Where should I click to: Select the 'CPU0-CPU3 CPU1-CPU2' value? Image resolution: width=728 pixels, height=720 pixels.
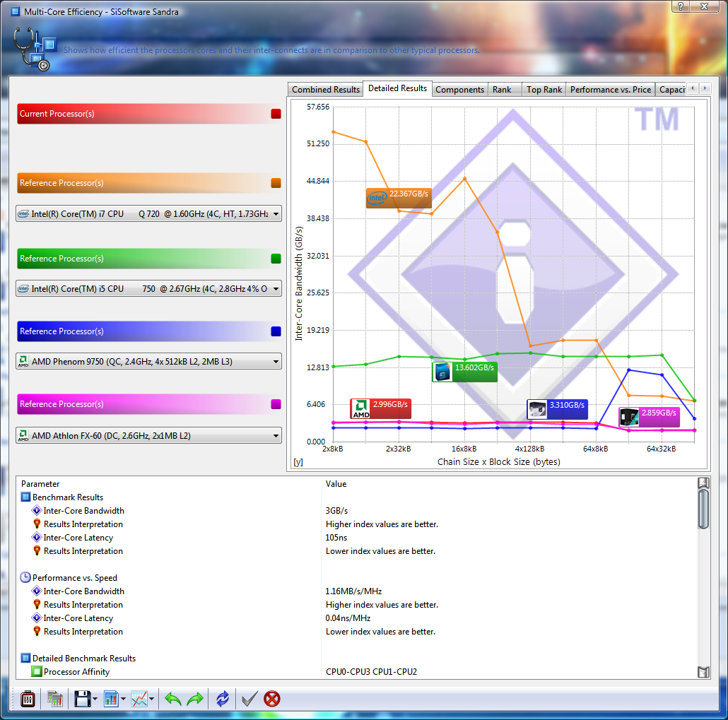(x=371, y=672)
